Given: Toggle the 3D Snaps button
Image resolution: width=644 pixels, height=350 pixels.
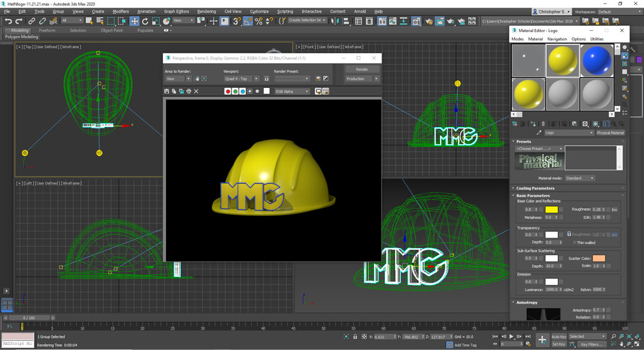Looking at the screenshot, I should [237, 21].
